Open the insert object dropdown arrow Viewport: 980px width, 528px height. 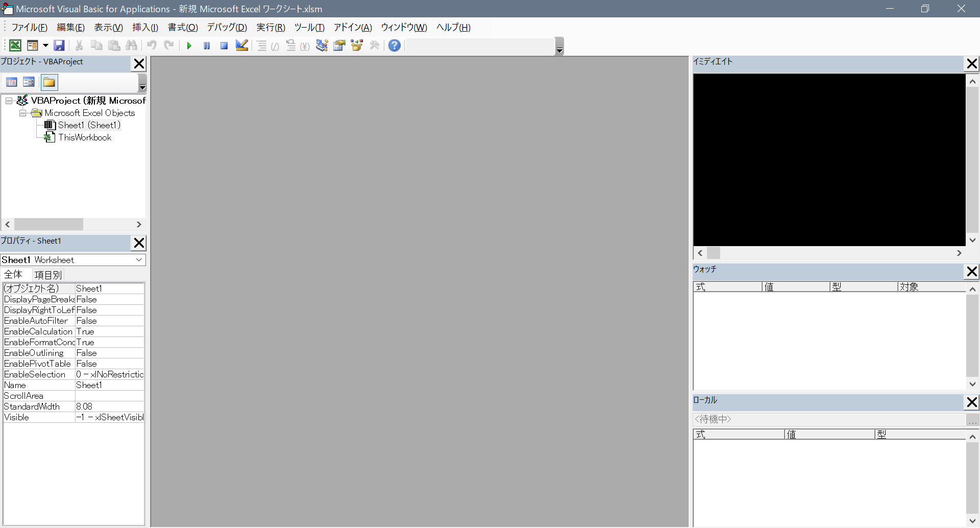pos(45,45)
